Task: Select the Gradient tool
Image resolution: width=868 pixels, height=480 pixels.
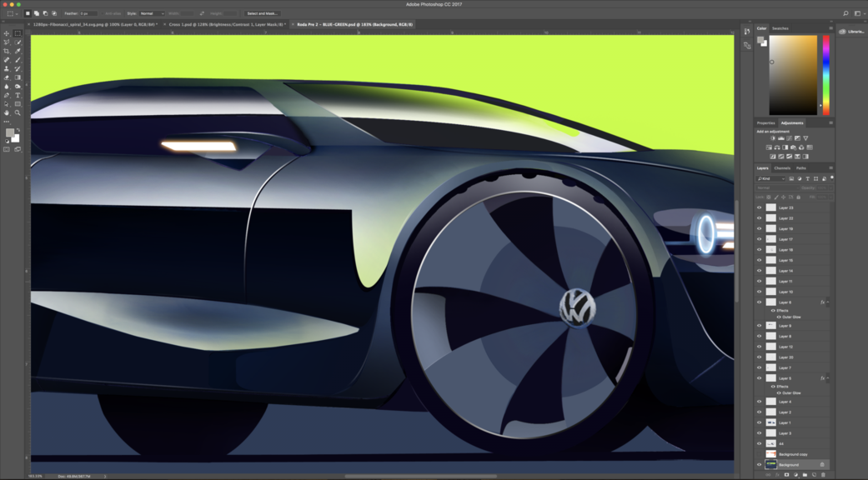Action: pyautogui.click(x=18, y=77)
